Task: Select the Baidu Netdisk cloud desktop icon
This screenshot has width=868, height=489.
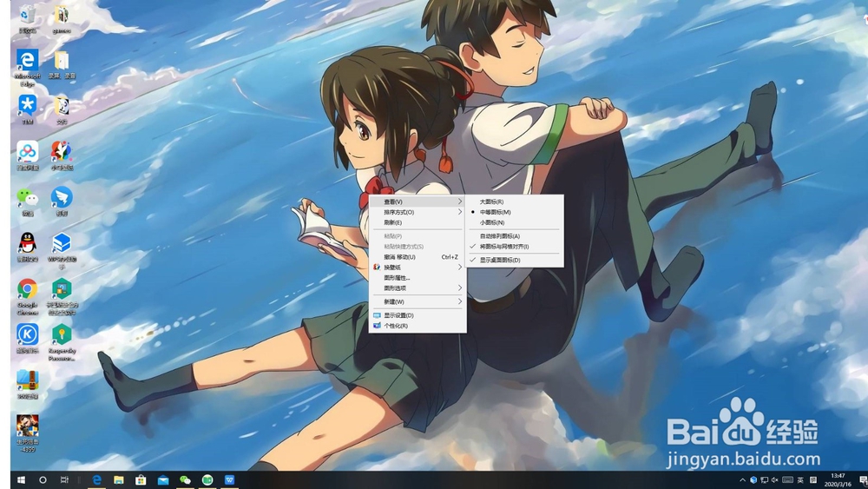Action: [x=27, y=155]
